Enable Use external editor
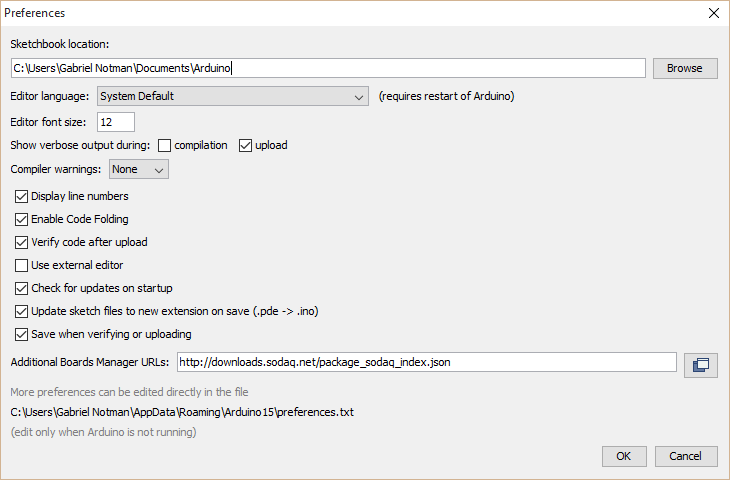 (x=21, y=265)
